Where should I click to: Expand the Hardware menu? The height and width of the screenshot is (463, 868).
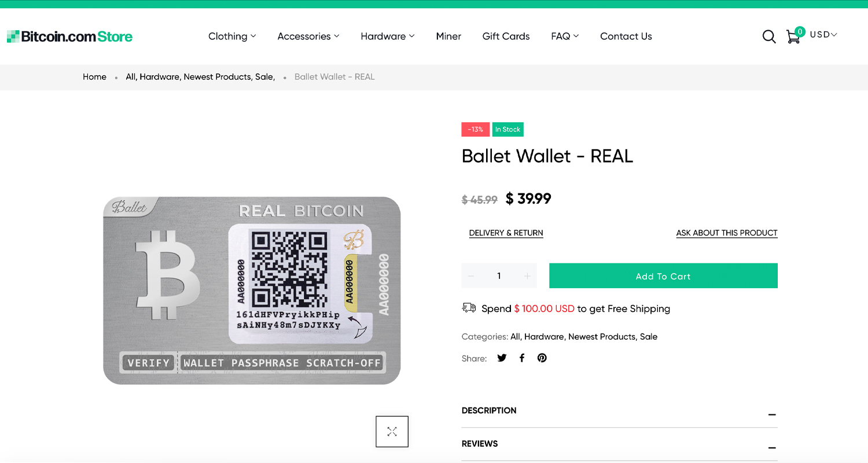click(387, 36)
